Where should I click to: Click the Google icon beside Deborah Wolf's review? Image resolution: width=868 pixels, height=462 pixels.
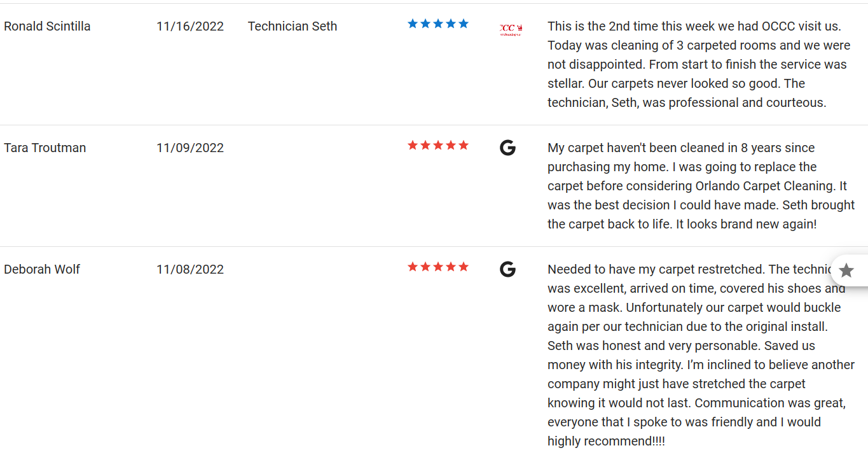(507, 269)
